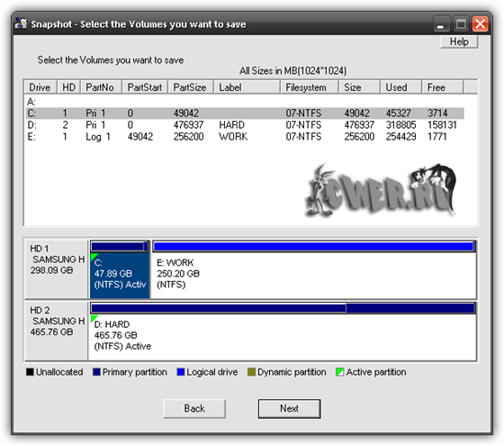The image size is (504, 446).
Task: Select D: HARD partition block on HD 2
Action: coord(283,332)
